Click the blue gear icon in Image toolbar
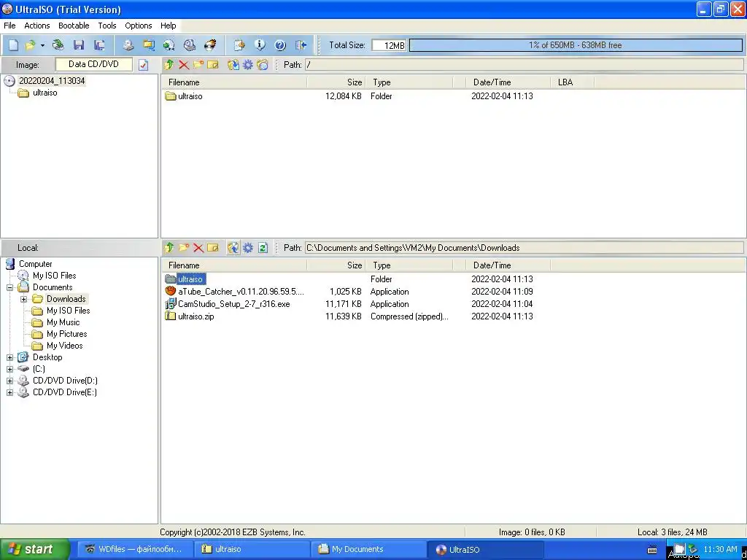 click(248, 65)
